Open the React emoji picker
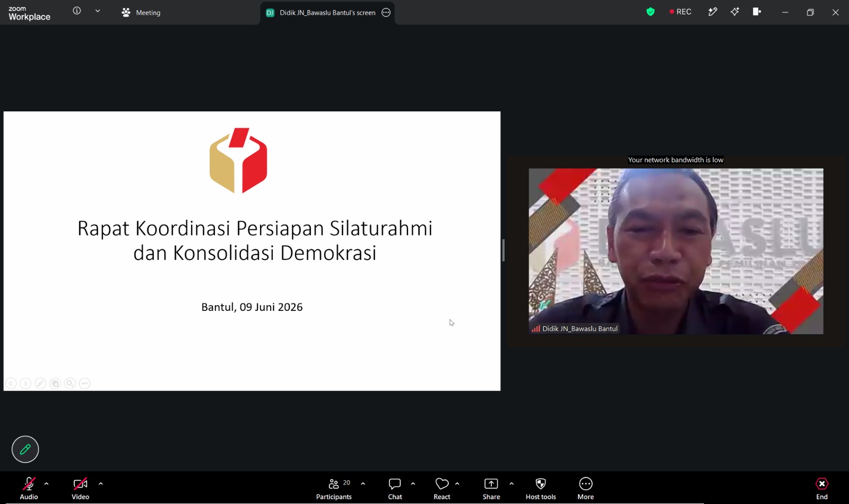This screenshot has height=504, width=849. pos(442,488)
